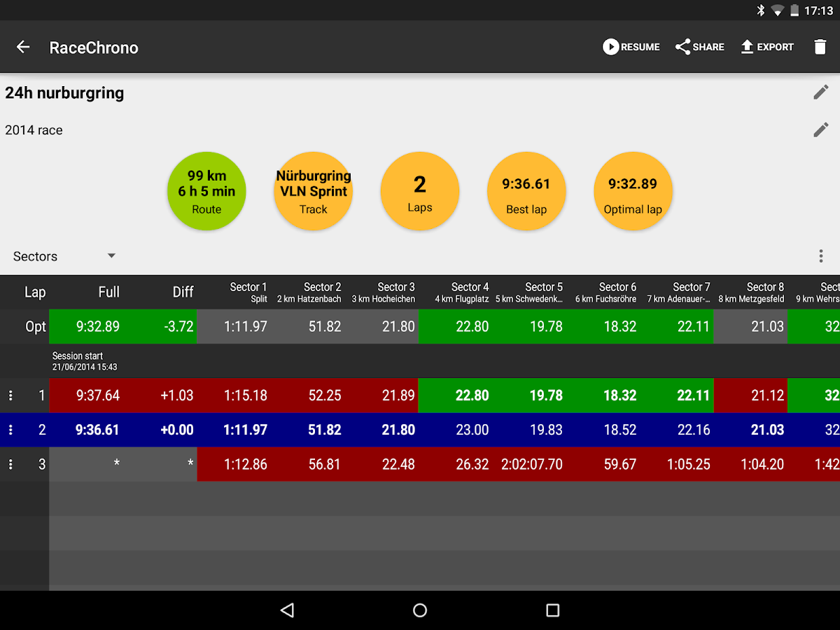Open the overflow menu above the sectors table
This screenshot has width=840, height=630.
tap(820, 256)
